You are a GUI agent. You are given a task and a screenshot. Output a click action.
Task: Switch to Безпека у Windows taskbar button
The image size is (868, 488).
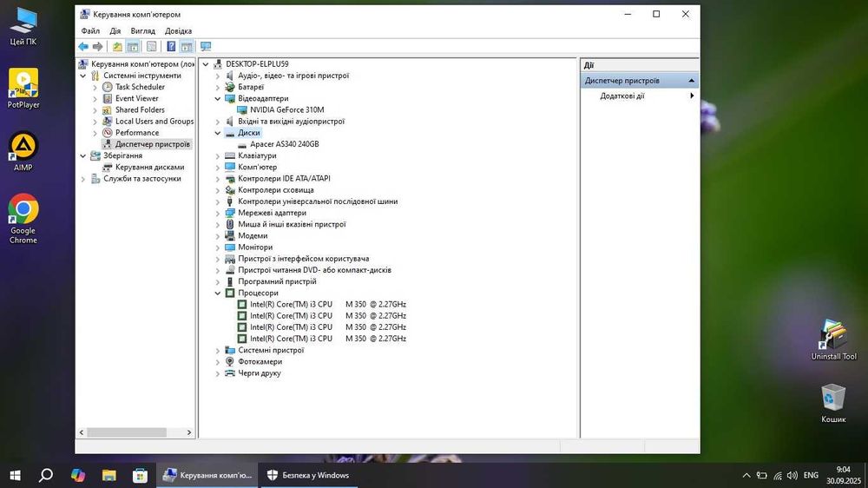(309, 475)
